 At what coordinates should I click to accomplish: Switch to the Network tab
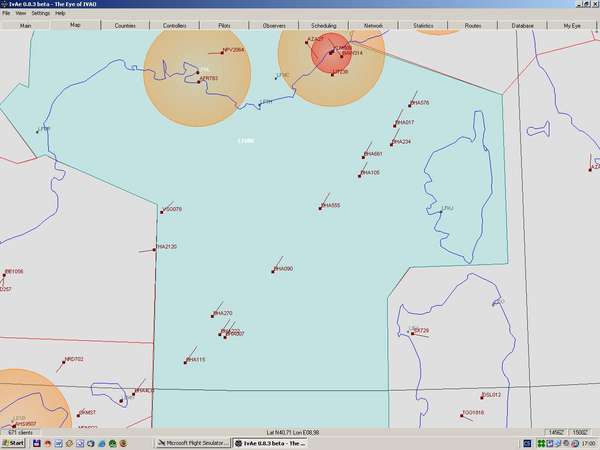[373, 25]
